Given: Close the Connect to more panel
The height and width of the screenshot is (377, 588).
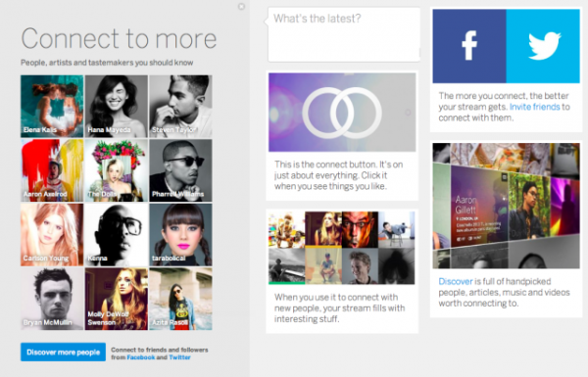Looking at the screenshot, I should coord(241,7).
